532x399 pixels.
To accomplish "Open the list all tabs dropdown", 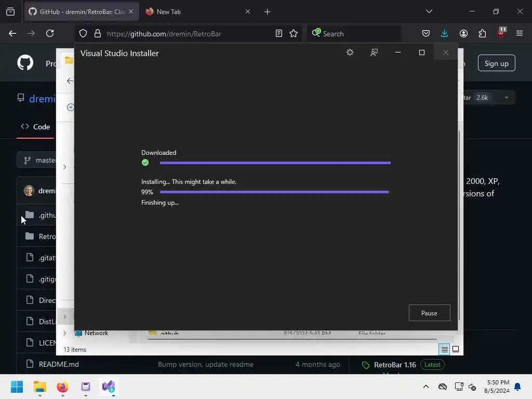I will click(429, 11).
